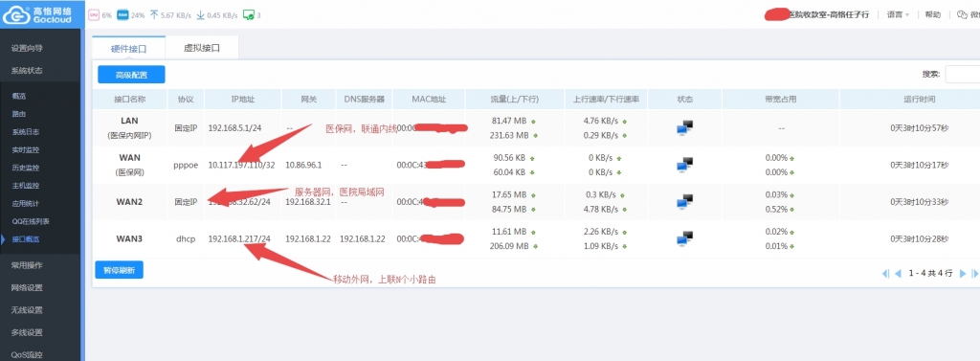This screenshot has height=361, width=980.
Task: Sort by IP地址 column header
Action: click(x=243, y=100)
